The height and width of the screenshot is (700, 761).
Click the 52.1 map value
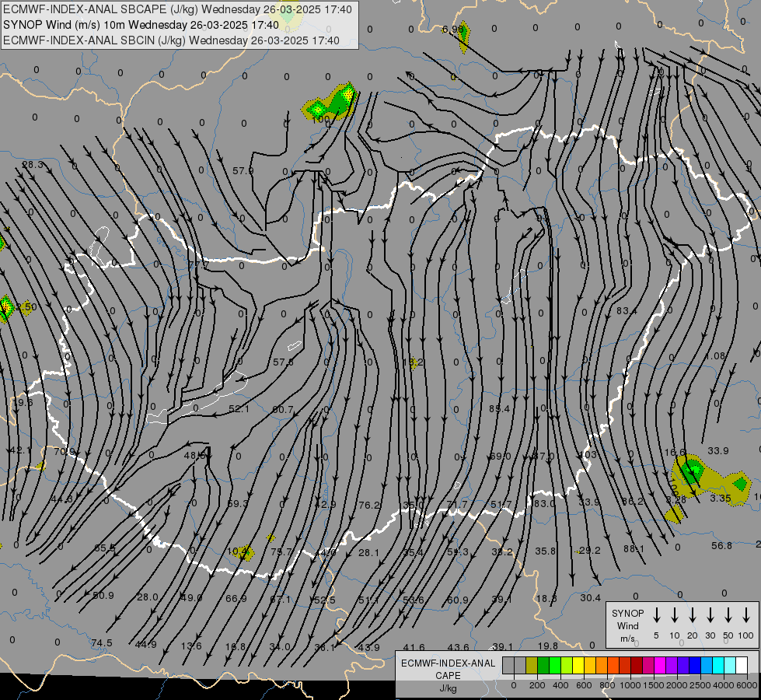[239, 408]
